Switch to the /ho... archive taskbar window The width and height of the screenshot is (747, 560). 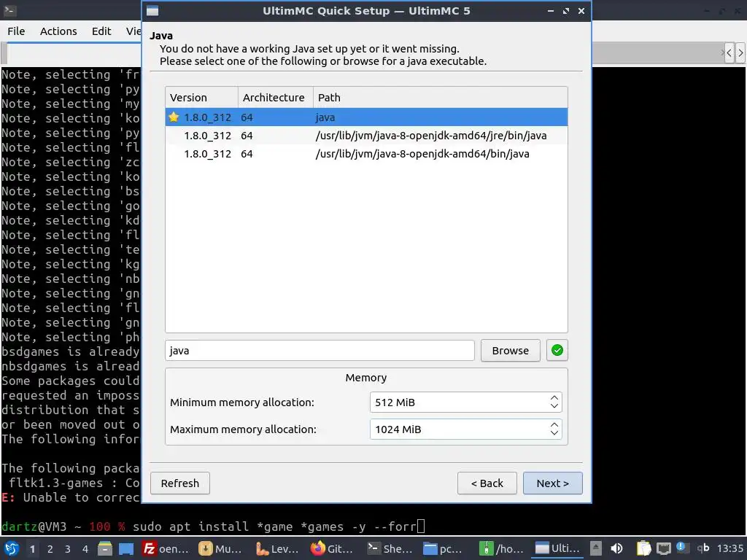(502, 549)
